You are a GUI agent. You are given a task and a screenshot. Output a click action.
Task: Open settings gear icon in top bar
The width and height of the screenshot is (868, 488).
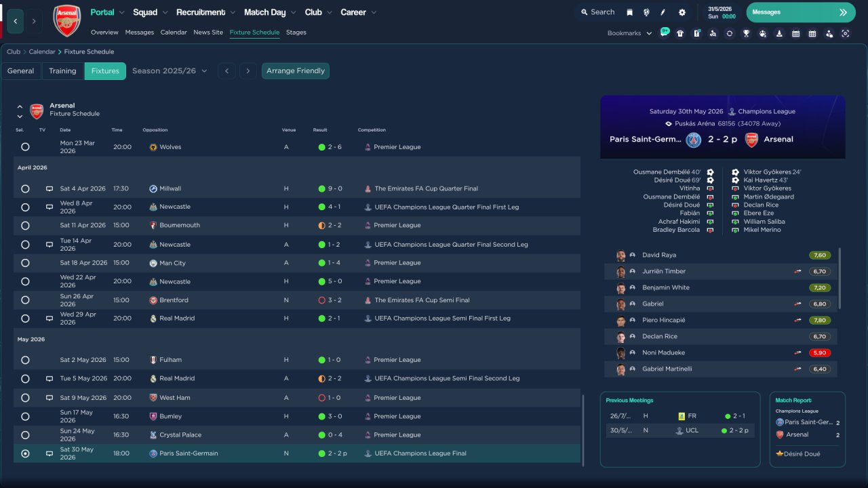coord(682,12)
